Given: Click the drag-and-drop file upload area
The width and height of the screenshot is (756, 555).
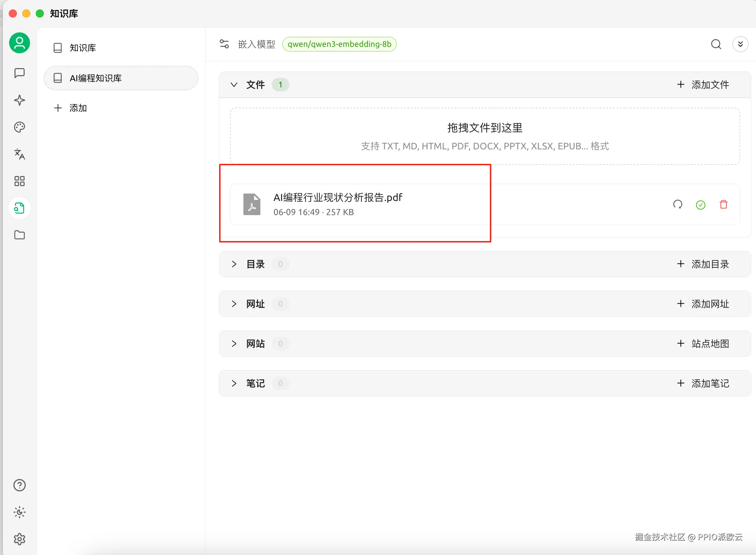Looking at the screenshot, I should click(x=485, y=136).
